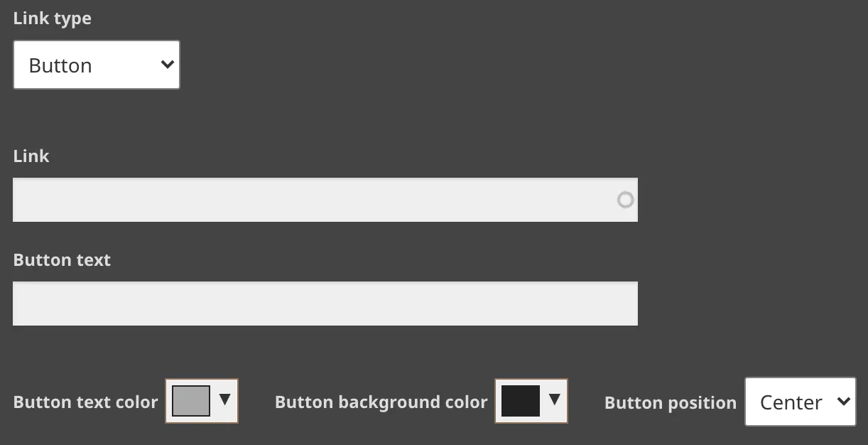
Task: Open the Button position dropdown
Action: (800, 402)
